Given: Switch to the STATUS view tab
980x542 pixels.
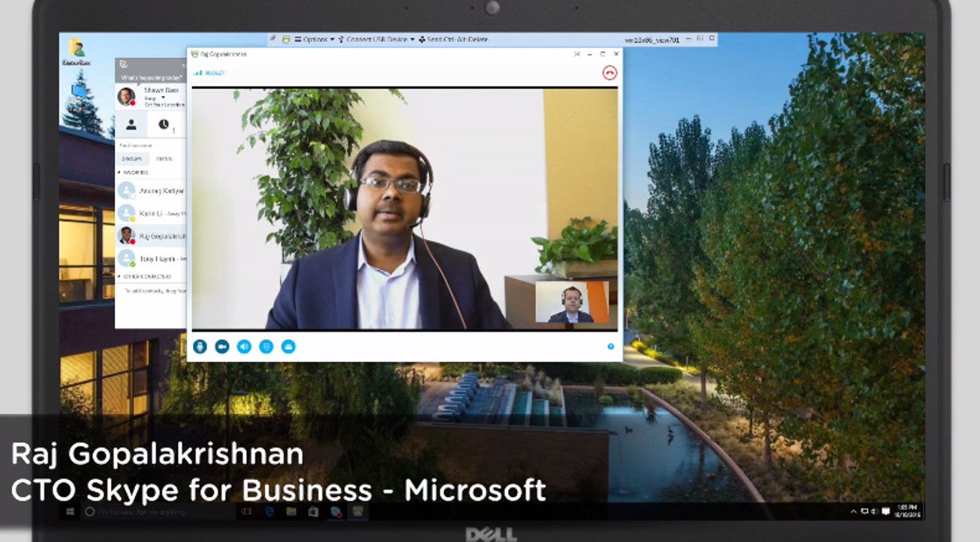Looking at the screenshot, I should point(164,159).
